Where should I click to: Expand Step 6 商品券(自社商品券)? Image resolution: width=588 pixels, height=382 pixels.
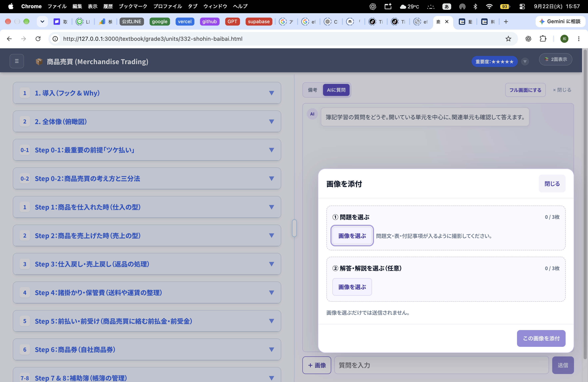(147, 349)
